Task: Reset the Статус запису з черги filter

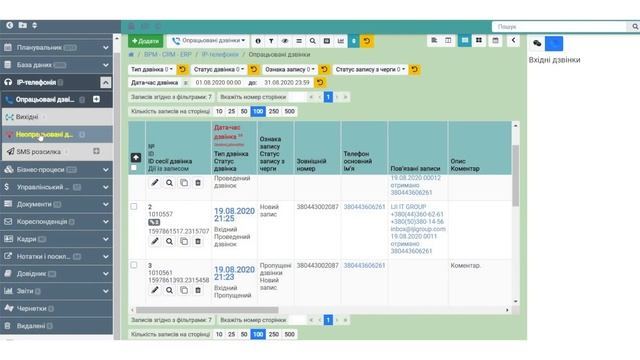Action: point(415,69)
